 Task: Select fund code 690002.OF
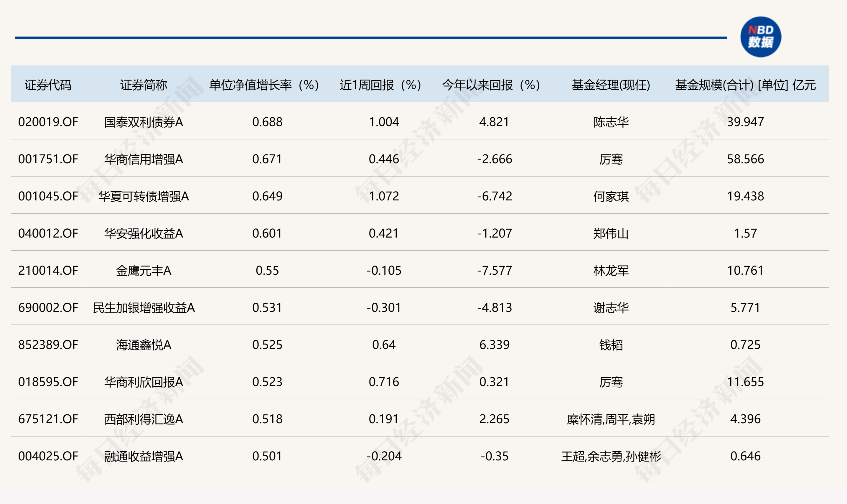48,307
